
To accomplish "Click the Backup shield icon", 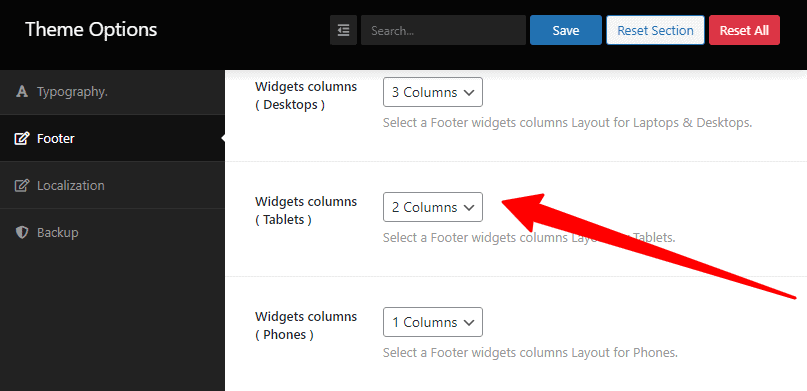I will pyautogui.click(x=22, y=233).
